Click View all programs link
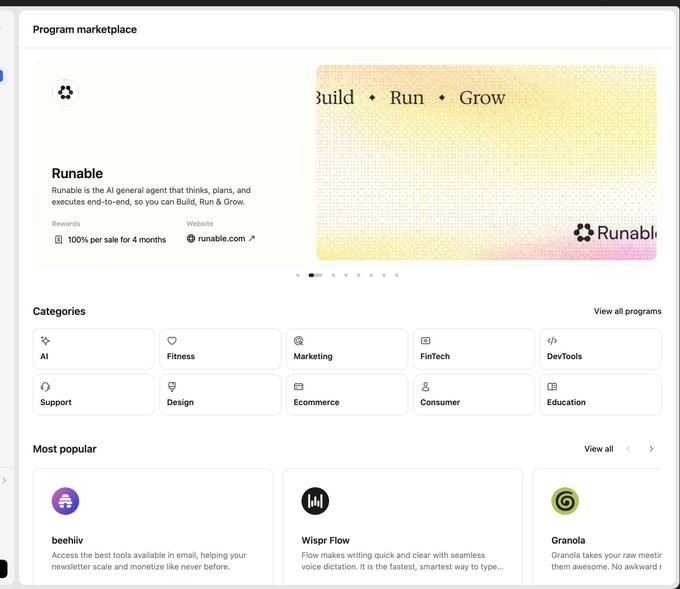Viewport: 680px width, 589px height. tap(627, 311)
